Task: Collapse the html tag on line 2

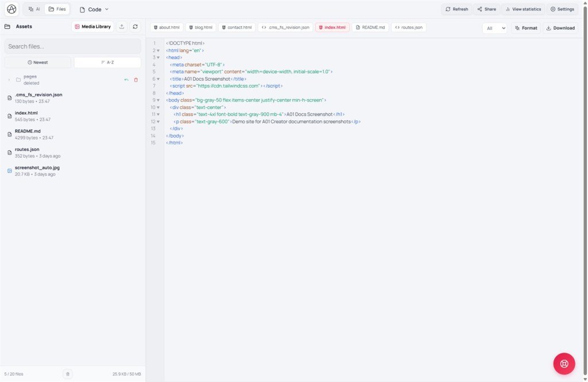Action: 158,50
